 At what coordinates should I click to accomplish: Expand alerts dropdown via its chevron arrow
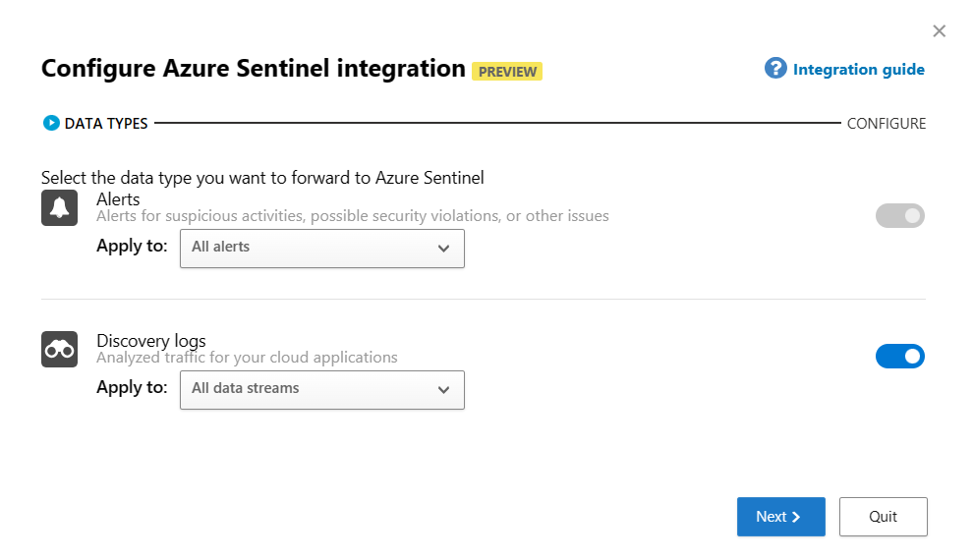(443, 249)
